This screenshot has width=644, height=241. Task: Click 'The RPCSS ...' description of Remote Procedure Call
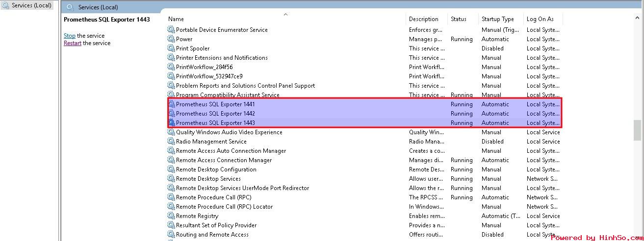tap(427, 197)
